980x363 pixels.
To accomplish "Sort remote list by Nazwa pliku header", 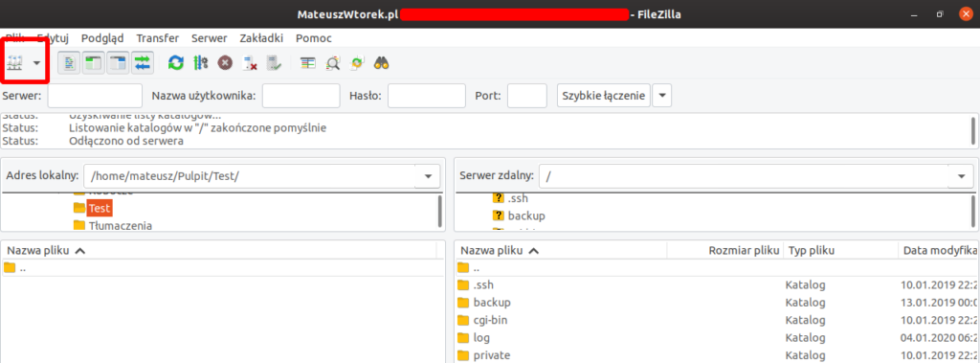I will point(561,251).
